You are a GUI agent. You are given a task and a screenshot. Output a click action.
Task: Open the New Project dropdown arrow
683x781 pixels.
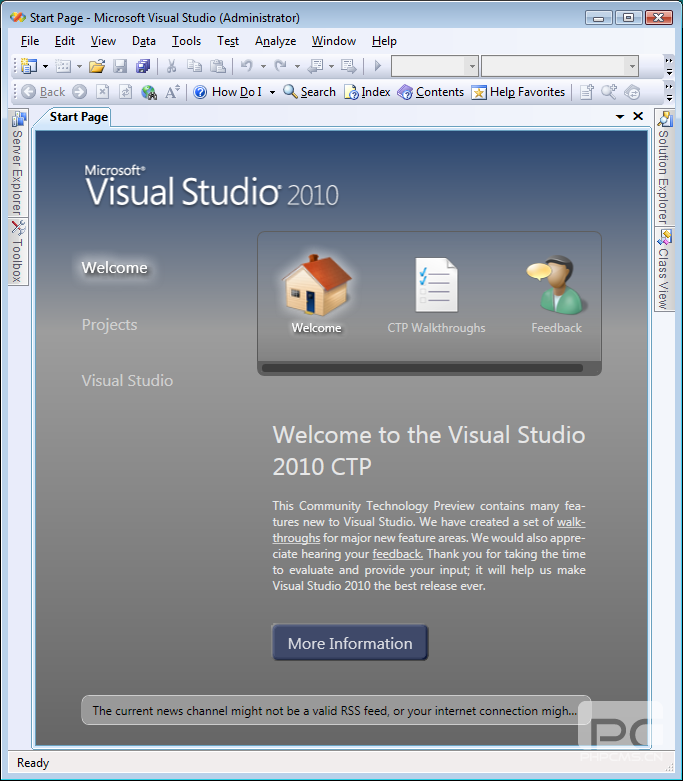click(x=45, y=66)
